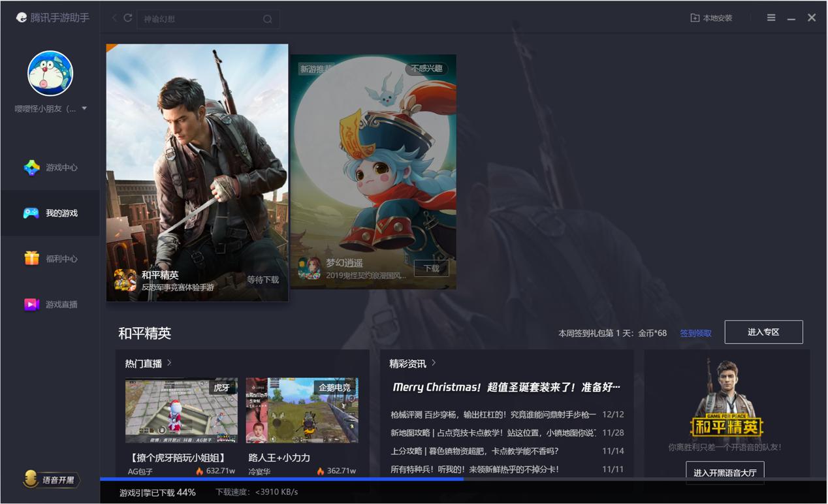The width and height of the screenshot is (828, 504).
Task: Select 我的游戏 in the sidebar
Action: click(50, 213)
